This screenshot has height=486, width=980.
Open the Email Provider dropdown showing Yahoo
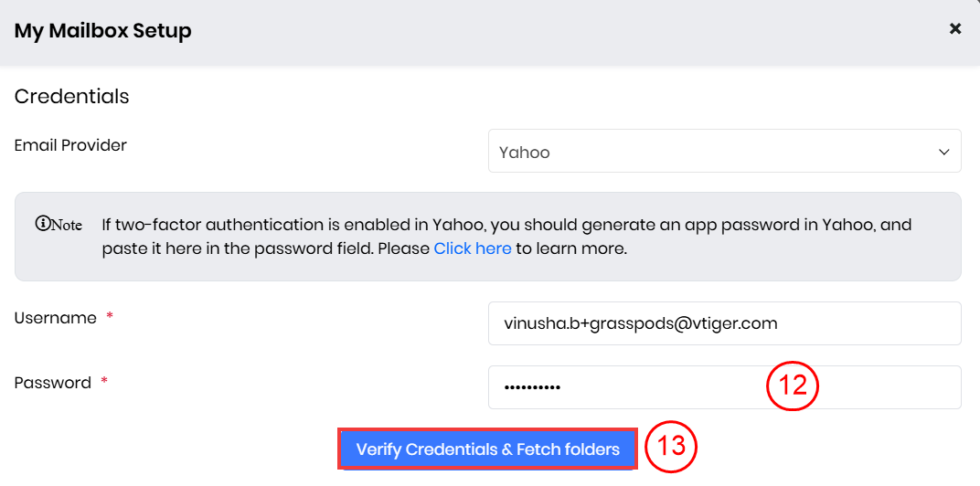[x=724, y=152]
